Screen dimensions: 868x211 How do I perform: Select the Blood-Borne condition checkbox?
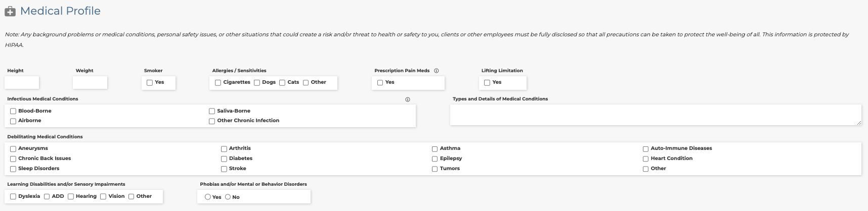[13, 111]
